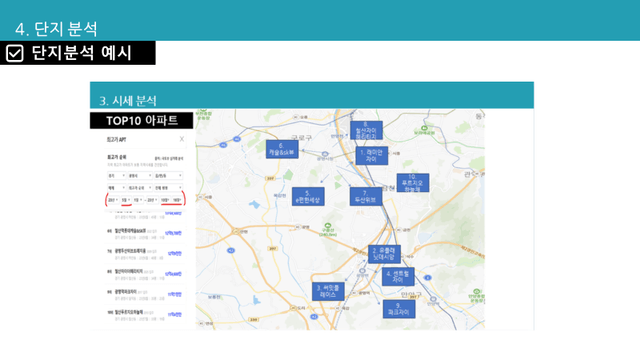The height and width of the screenshot is (360, 640).
Task: Click the checkbox icon beside 단지분석 예시
Action: tap(15, 53)
